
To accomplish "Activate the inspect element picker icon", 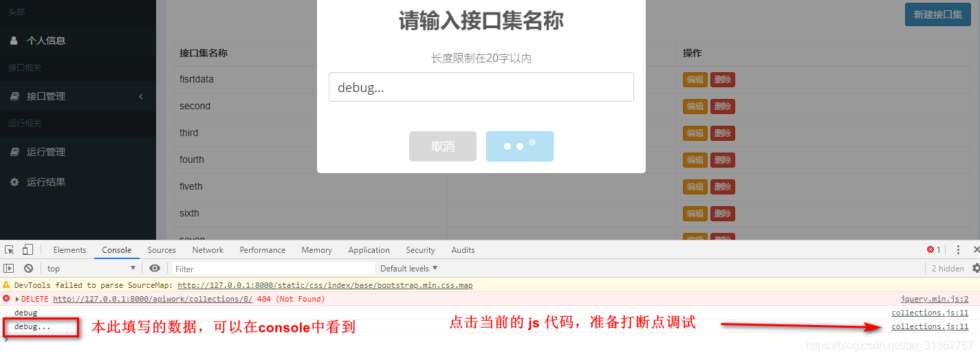I will pos(10,250).
